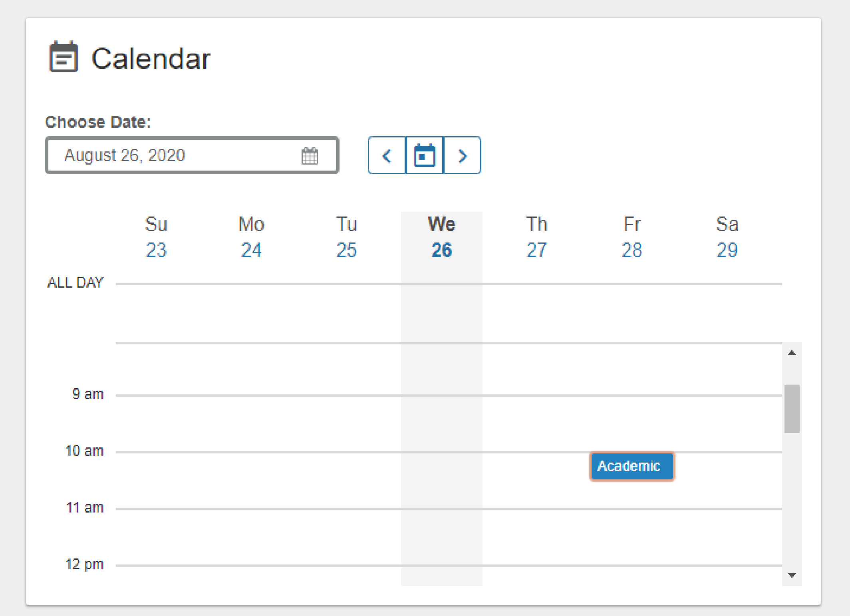The height and width of the screenshot is (616, 850).
Task: Click the vertical scrollbar thumb
Action: [x=792, y=409]
